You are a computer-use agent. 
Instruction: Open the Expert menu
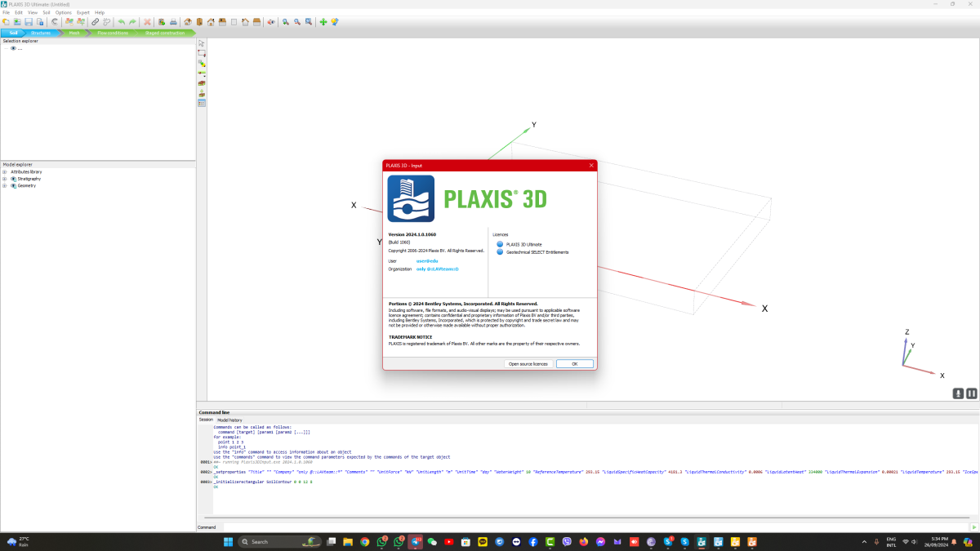82,12
